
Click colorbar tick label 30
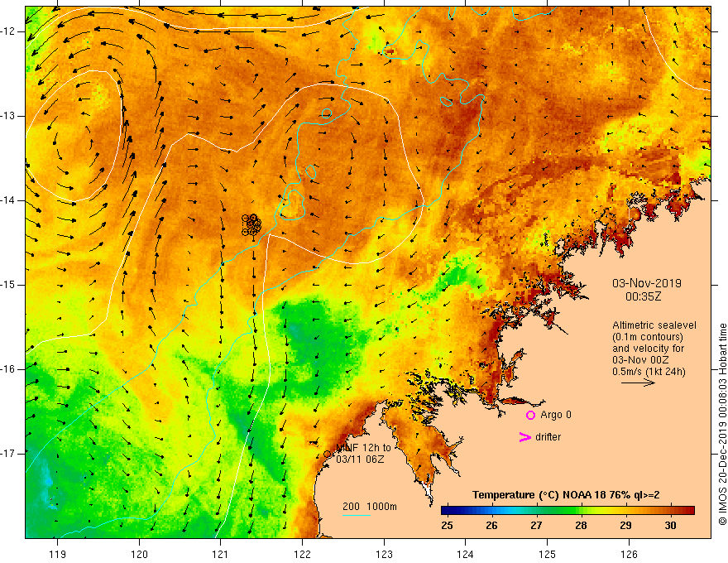(x=670, y=526)
